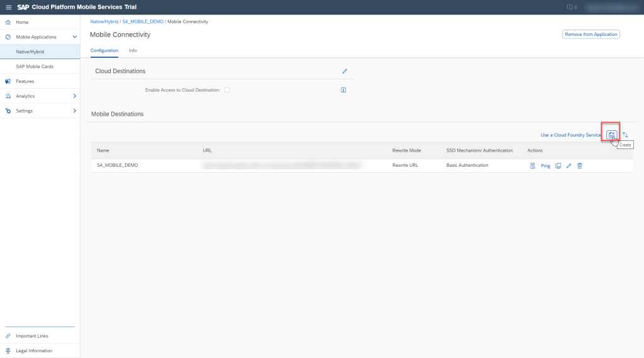Click the Rewrite URL cell
The width and height of the screenshot is (644, 358).
point(405,165)
